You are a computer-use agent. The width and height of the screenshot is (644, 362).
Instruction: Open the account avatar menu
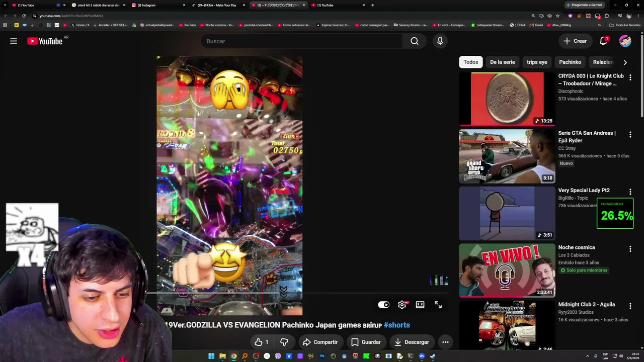[x=625, y=41]
